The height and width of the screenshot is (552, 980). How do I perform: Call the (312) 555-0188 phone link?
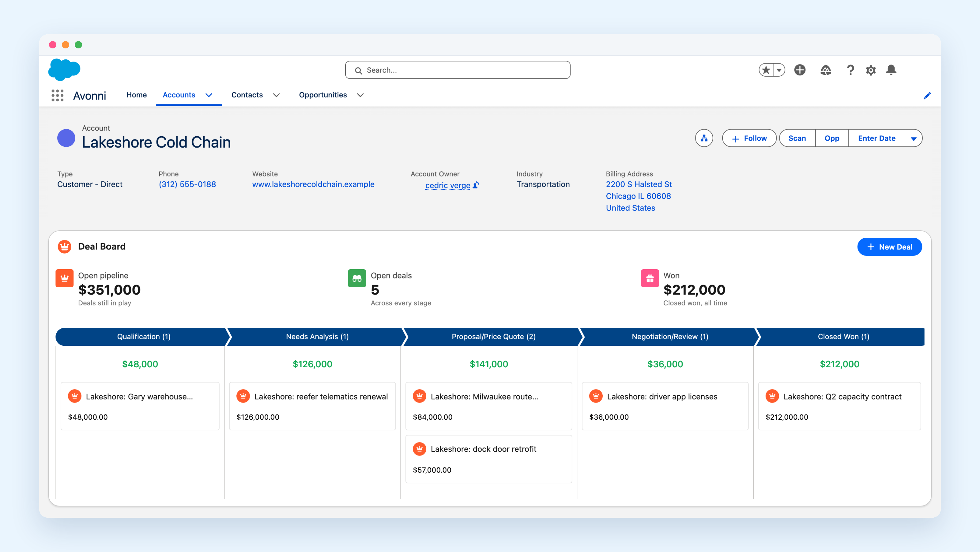pyautogui.click(x=187, y=184)
